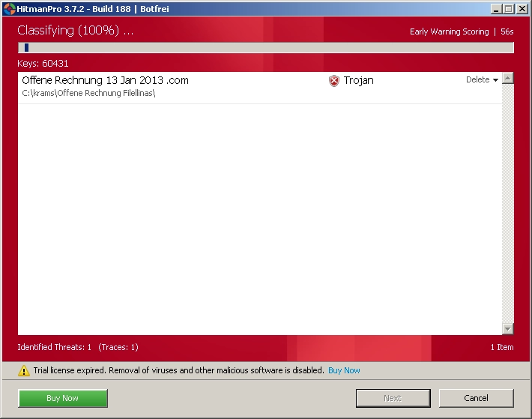Click the 56s elapsed time
Image resolution: width=532 pixels, height=419 pixels.
(x=507, y=31)
